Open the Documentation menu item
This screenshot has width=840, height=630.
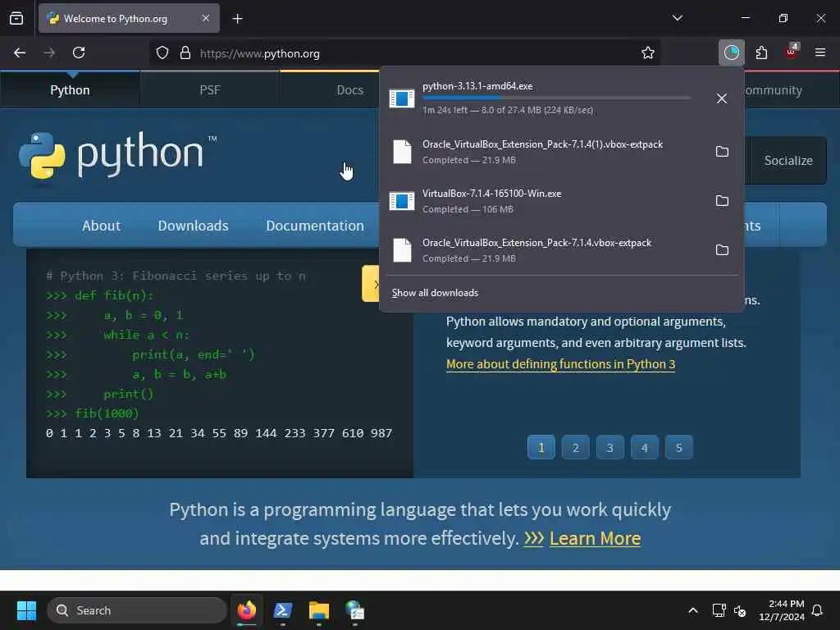pos(315,226)
